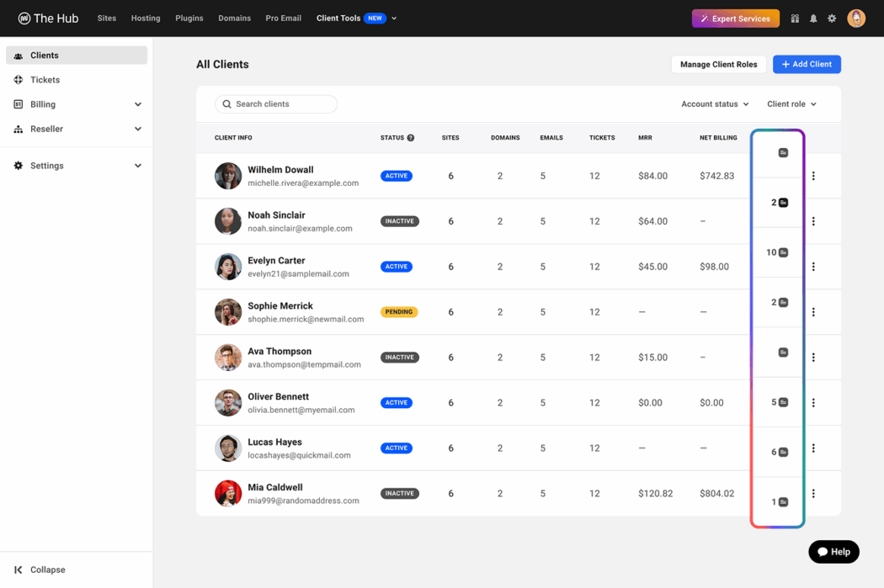
Task: Expand the Client Tools menu chevron
Action: click(393, 18)
